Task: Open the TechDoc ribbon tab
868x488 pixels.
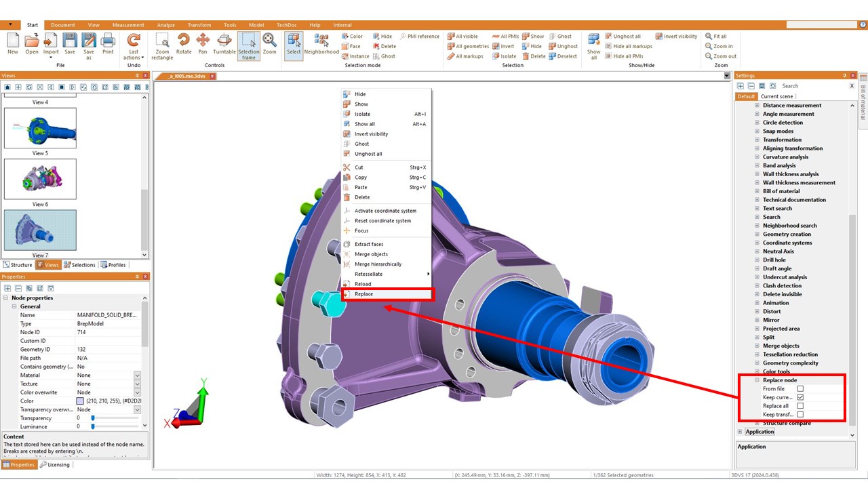Action: tap(286, 25)
